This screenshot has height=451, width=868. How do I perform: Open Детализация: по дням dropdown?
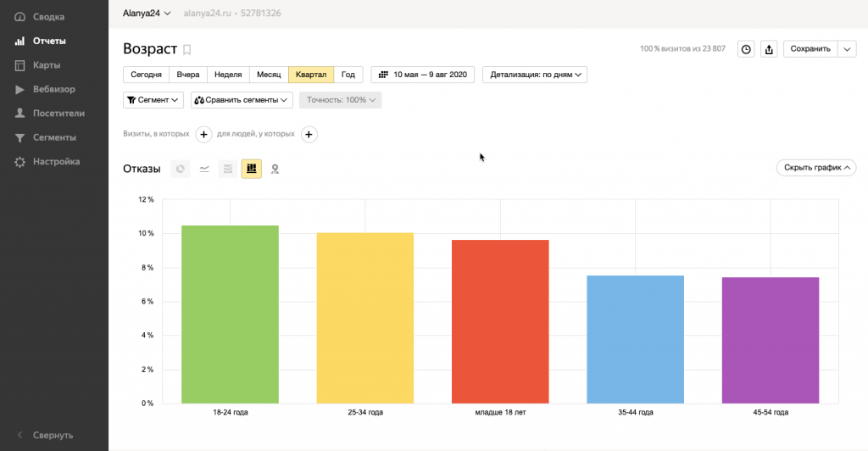535,75
